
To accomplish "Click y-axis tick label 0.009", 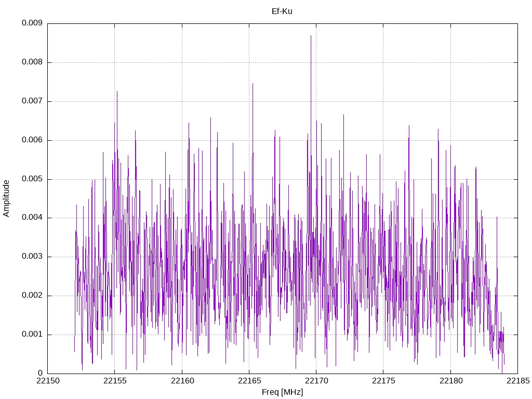I will tap(32, 23).
